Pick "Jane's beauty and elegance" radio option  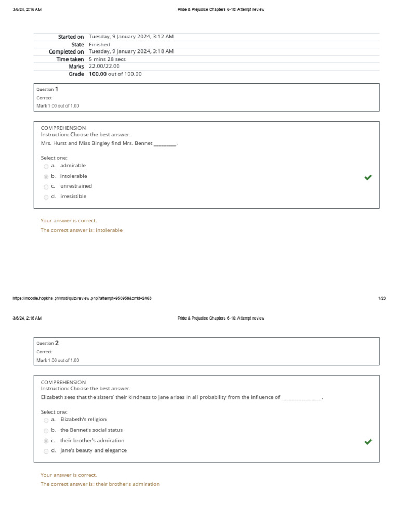pos(46,451)
